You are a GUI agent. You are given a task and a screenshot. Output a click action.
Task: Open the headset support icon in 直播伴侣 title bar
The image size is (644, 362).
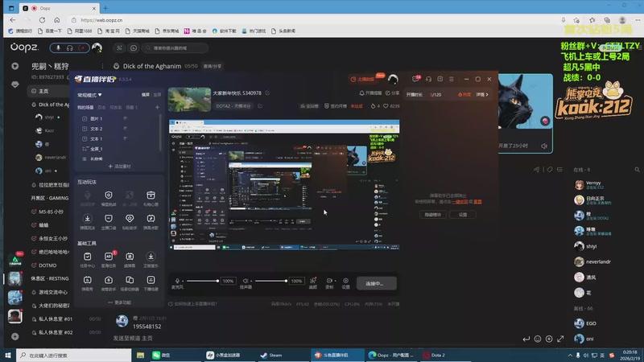point(428,79)
